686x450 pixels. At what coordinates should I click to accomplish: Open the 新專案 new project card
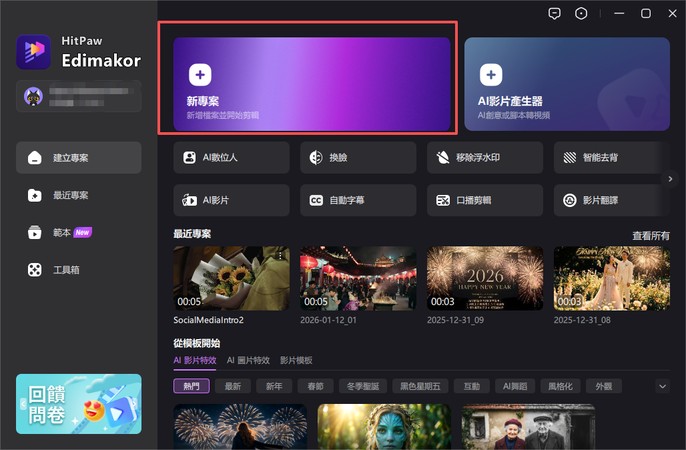pos(312,84)
